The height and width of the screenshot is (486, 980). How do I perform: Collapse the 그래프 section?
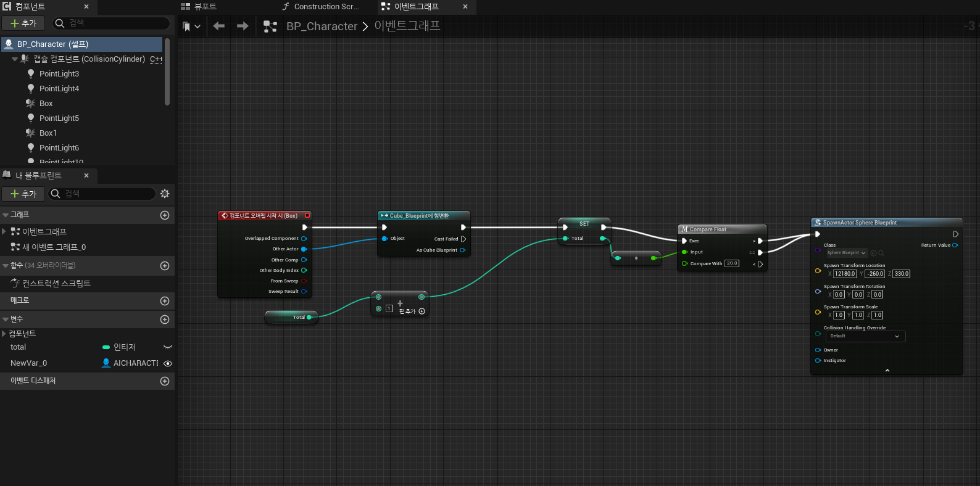pos(6,215)
